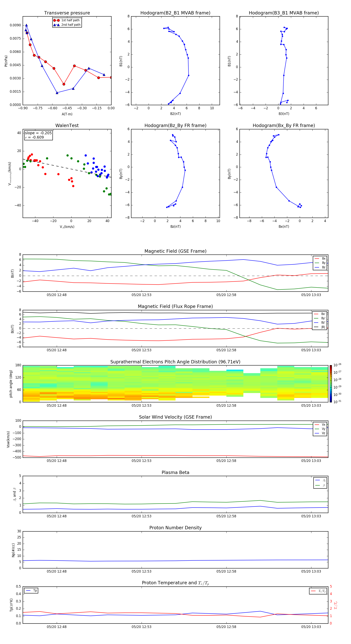
Task: Click the '1st half path' legend entry
Action: 66,20
